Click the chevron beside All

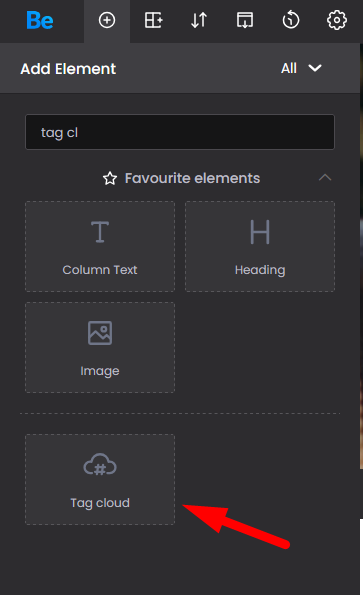(x=315, y=68)
